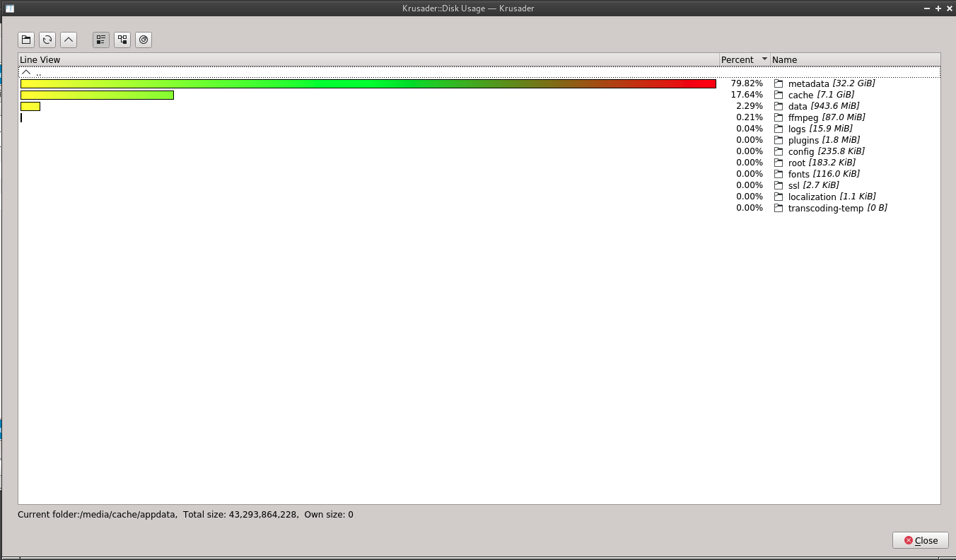Image resolution: width=956 pixels, height=560 pixels.
Task: Sort by the Name column header
Action: [856, 60]
